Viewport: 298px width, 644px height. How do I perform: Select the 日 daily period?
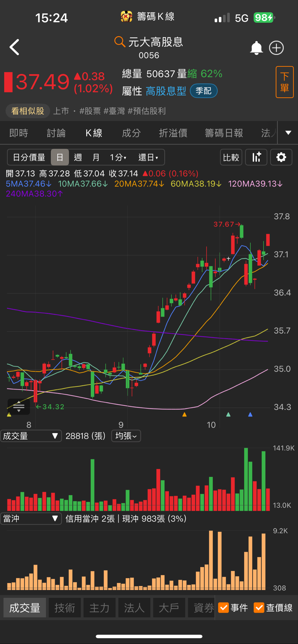tap(60, 157)
